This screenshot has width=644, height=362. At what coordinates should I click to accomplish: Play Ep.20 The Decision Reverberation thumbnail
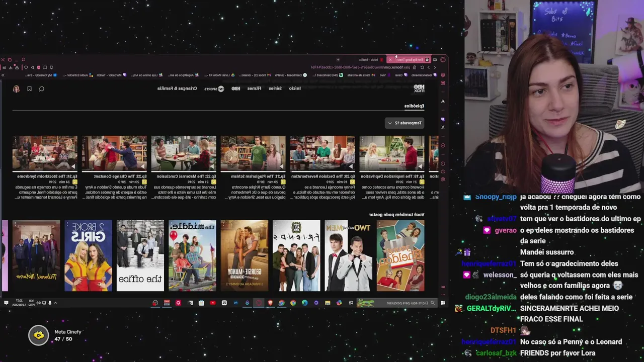tap(323, 153)
